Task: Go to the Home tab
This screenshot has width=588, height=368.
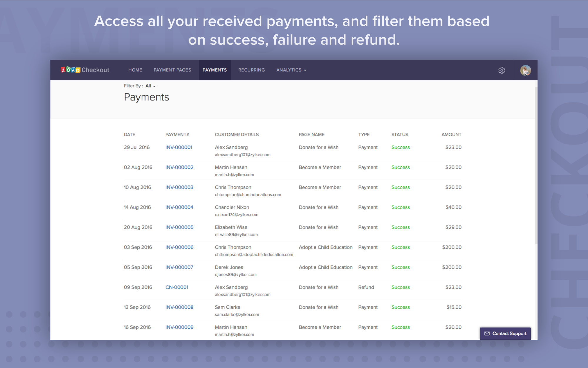Action: 135,70
